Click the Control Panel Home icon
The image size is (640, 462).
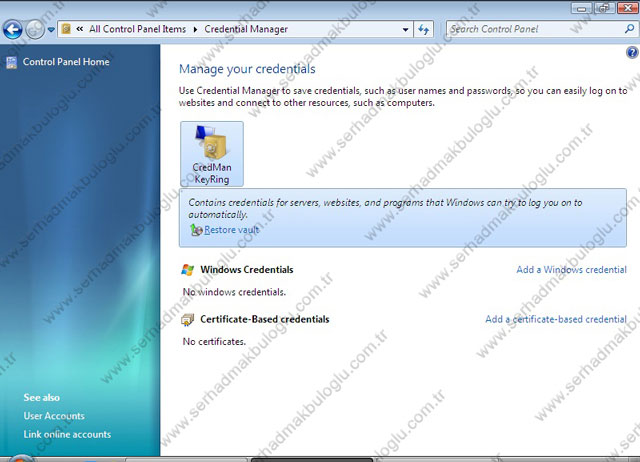11,62
